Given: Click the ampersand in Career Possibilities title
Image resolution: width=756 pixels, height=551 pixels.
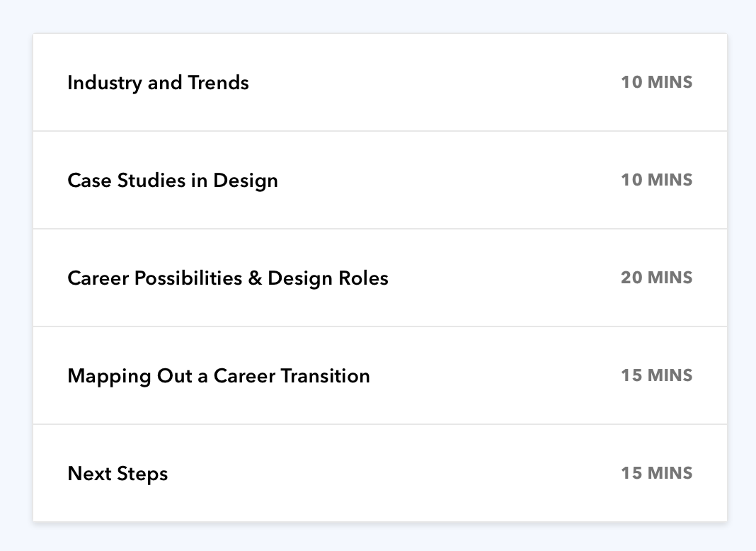Looking at the screenshot, I should pos(255,278).
